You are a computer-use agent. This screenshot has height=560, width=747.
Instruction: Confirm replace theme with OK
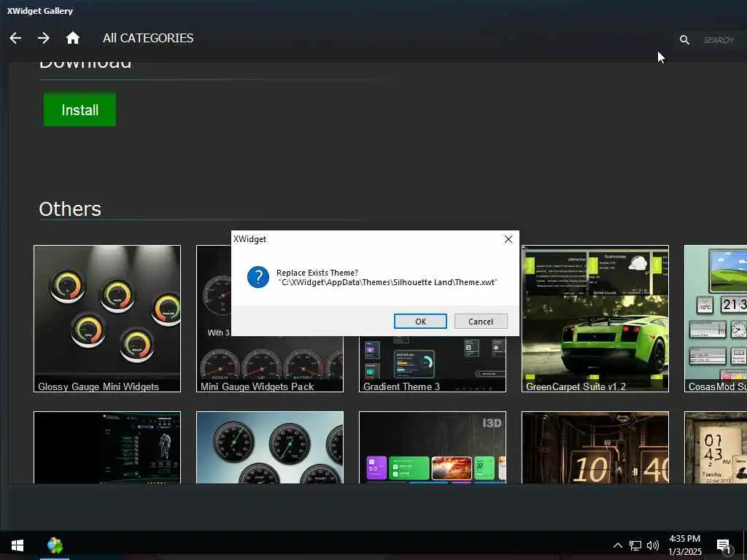pos(420,322)
